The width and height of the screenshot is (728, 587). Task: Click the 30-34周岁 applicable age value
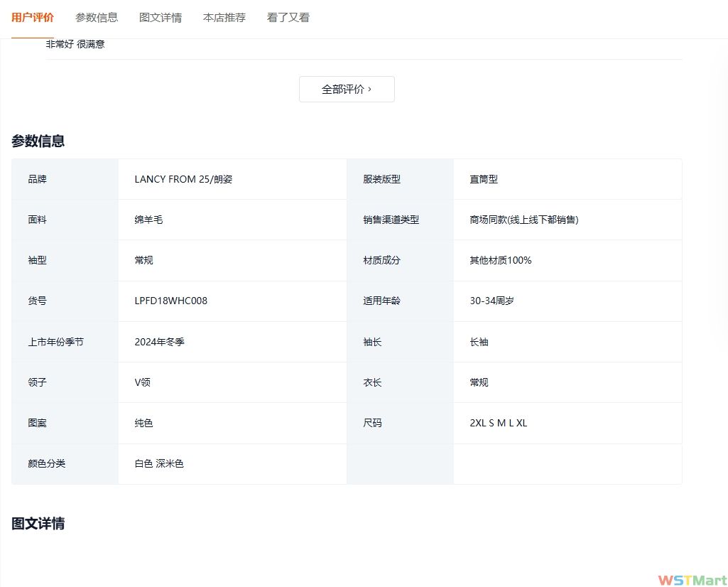(491, 301)
